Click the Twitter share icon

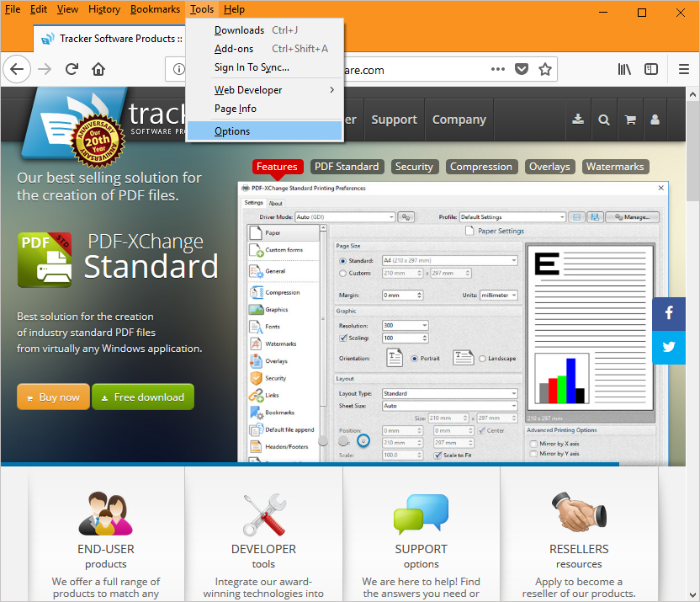(668, 348)
